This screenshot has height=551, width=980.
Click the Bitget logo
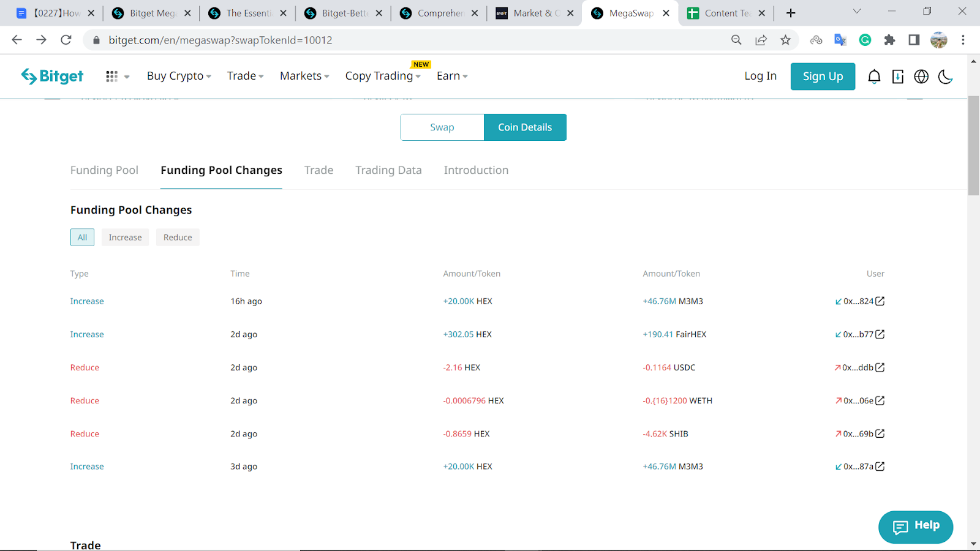click(52, 76)
